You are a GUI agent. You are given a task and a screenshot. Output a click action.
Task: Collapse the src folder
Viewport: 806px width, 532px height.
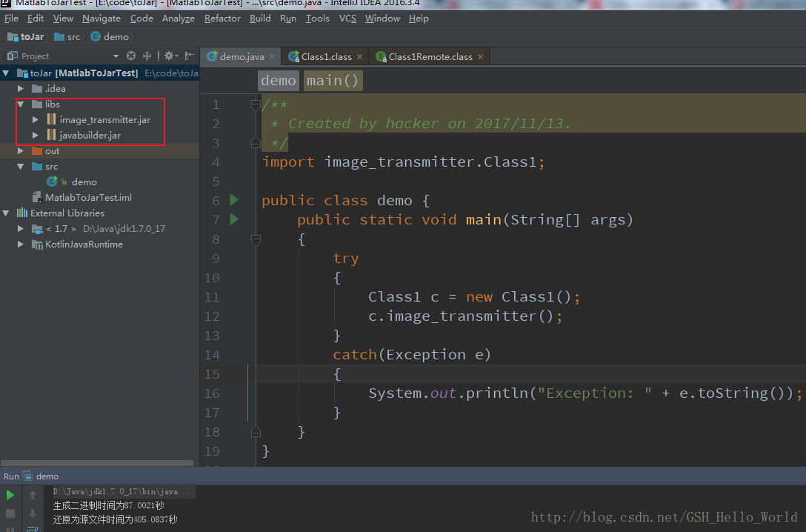[21, 167]
